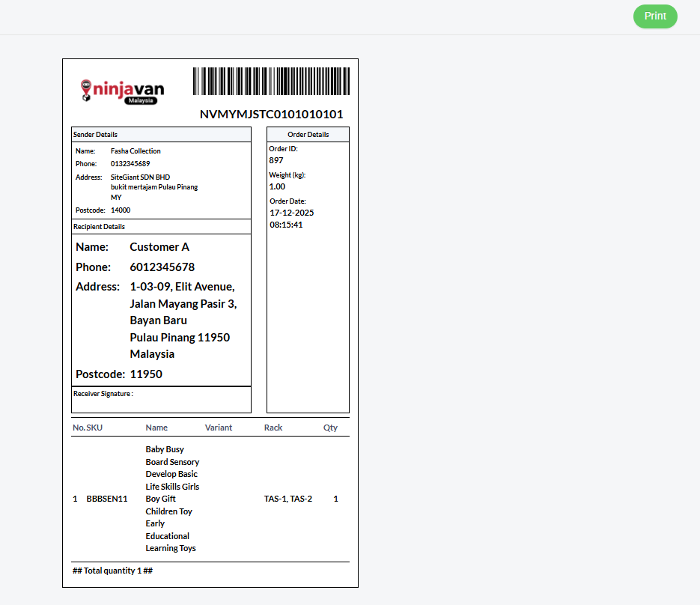Image resolution: width=700 pixels, height=605 pixels.
Task: Click the green Print button
Action: tap(655, 16)
